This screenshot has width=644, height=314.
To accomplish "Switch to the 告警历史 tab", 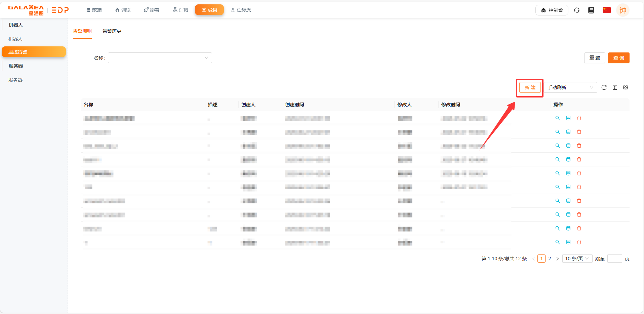I will (112, 31).
